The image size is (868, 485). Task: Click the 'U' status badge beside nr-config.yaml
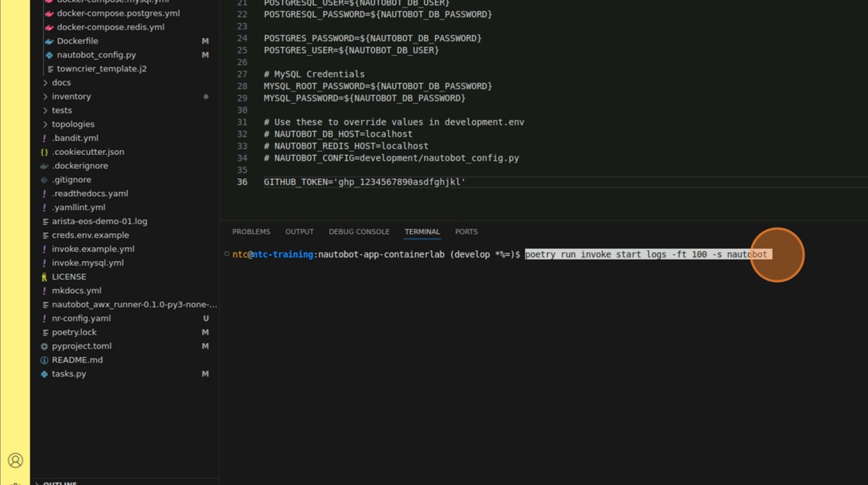(x=206, y=318)
